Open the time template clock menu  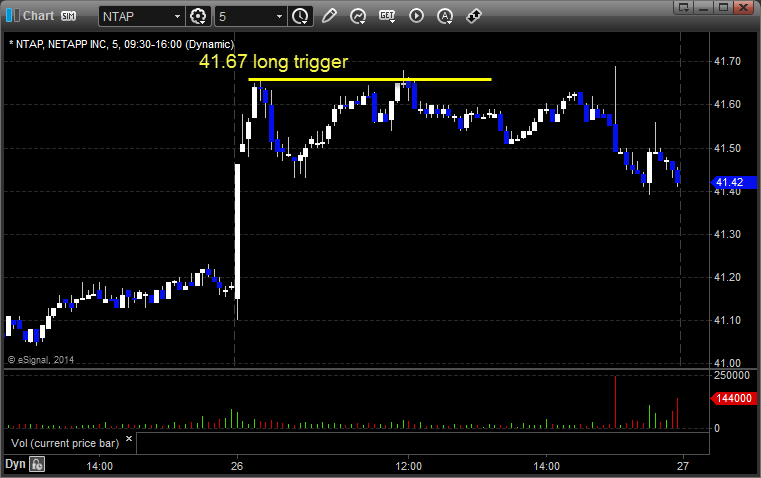300,16
